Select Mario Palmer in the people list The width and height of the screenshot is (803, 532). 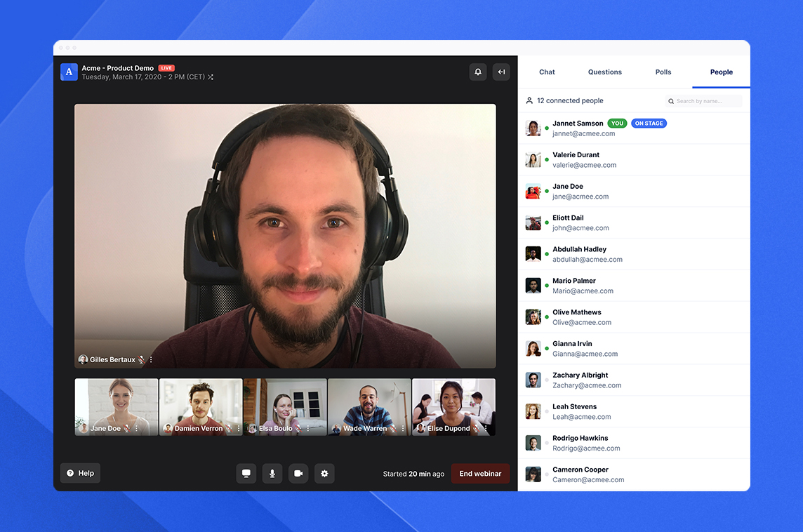click(x=634, y=286)
